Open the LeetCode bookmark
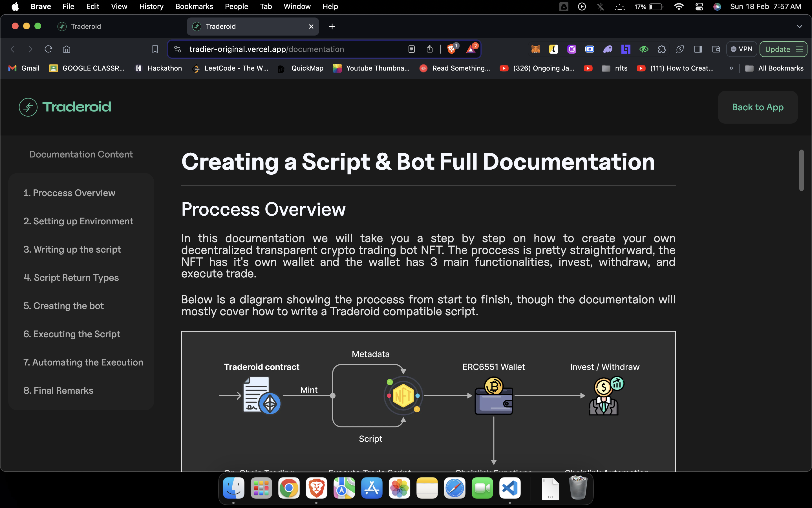The width and height of the screenshot is (812, 508). (x=231, y=68)
